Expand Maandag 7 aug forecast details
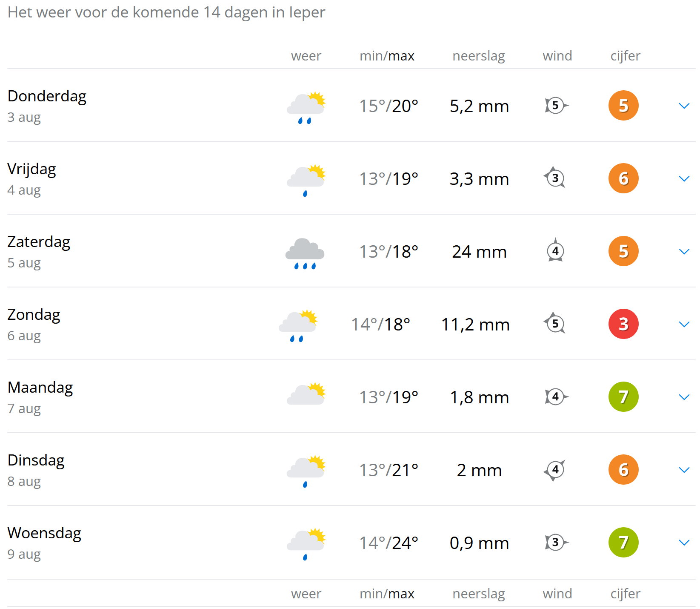Image resolution: width=700 pixels, height=609 pixels. [684, 397]
